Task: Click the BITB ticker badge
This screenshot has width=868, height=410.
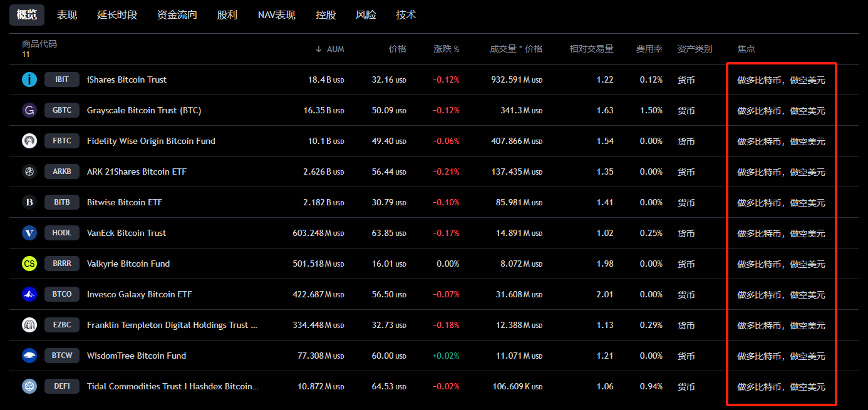Action: coord(62,202)
